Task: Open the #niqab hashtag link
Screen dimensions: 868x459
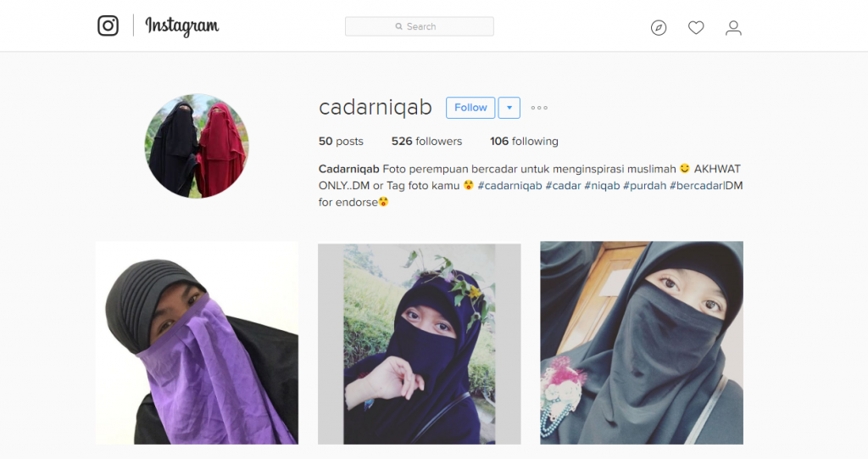Action: 602,186
